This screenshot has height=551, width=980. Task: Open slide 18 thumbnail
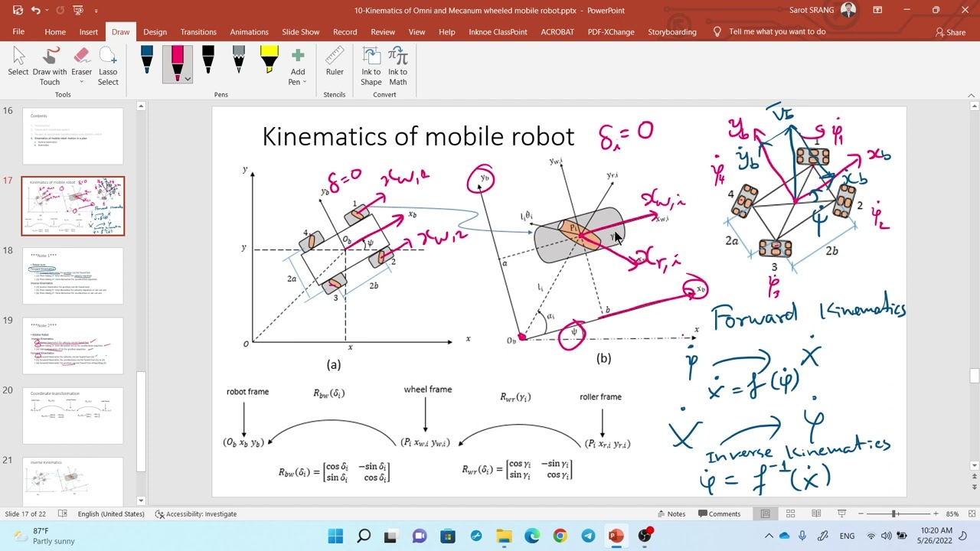coord(73,275)
